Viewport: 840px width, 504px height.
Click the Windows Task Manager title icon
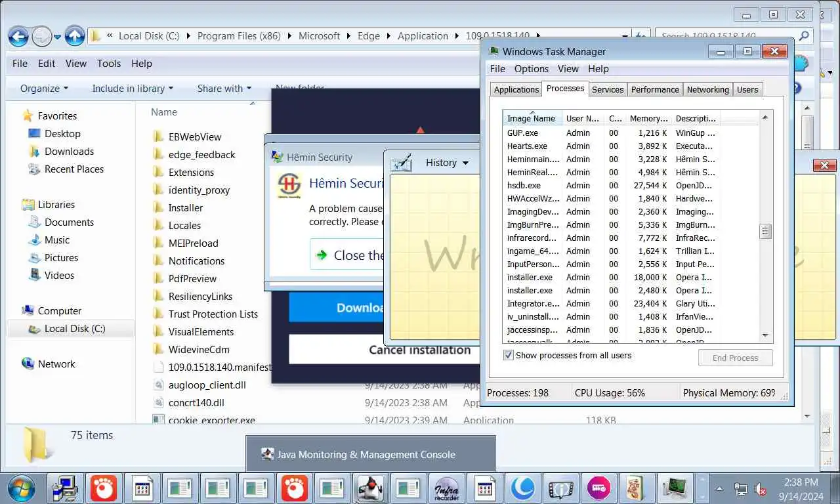(x=493, y=51)
